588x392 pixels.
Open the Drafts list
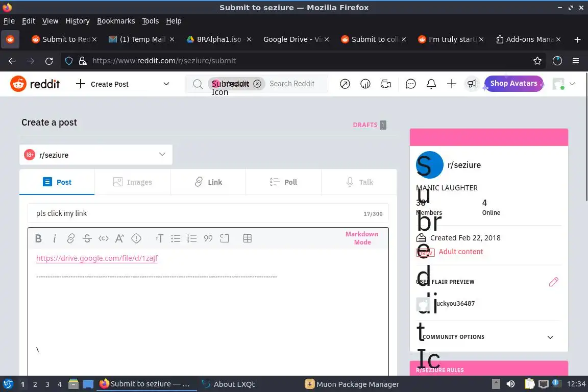(x=370, y=125)
